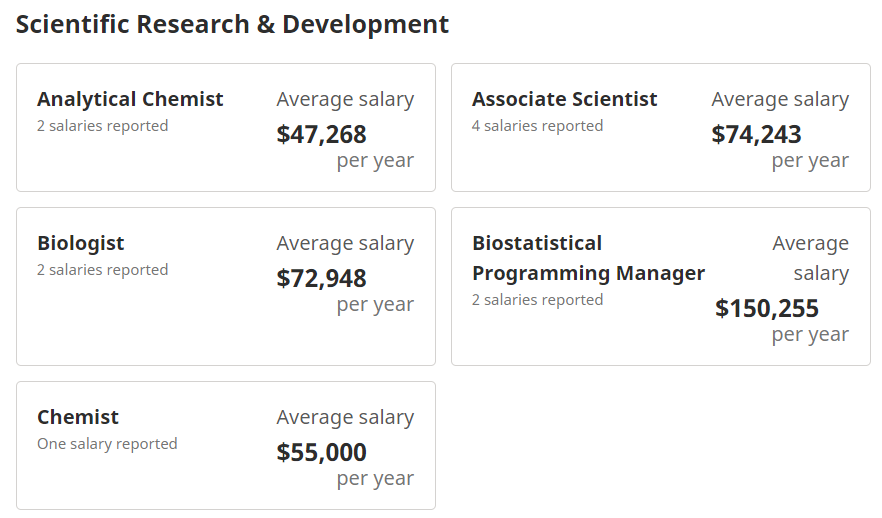This screenshot has width=882, height=518.
Task: Click the Scientific Research & Development heading
Action: point(233,25)
